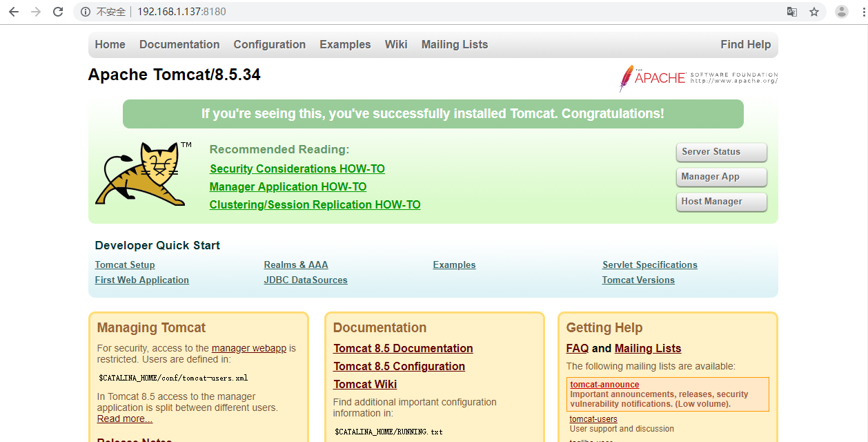Open Find Help in the navigation bar
868x442 pixels.
pos(746,44)
